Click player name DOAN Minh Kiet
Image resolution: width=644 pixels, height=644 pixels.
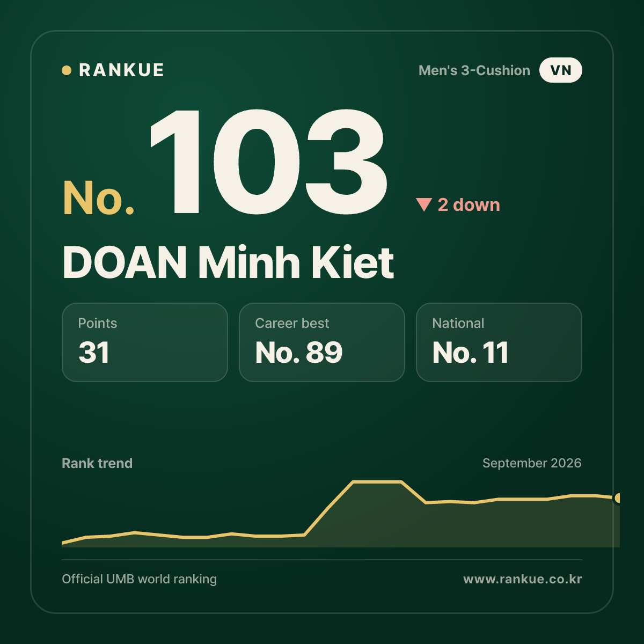point(228,262)
